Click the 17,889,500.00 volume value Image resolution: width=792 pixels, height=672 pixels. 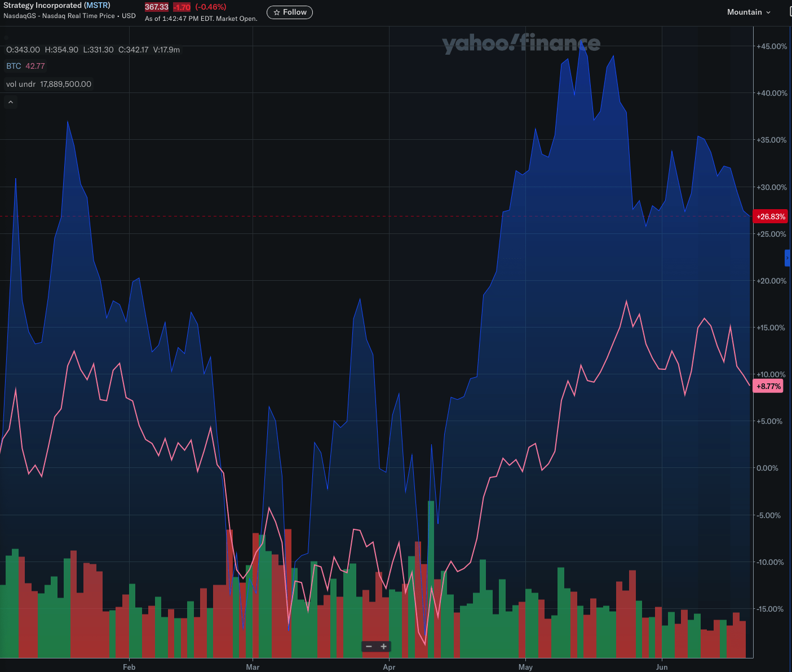tap(65, 83)
